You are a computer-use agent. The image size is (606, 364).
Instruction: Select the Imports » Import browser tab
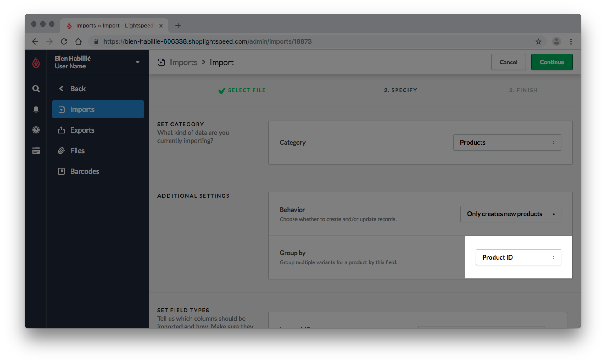coord(114,26)
